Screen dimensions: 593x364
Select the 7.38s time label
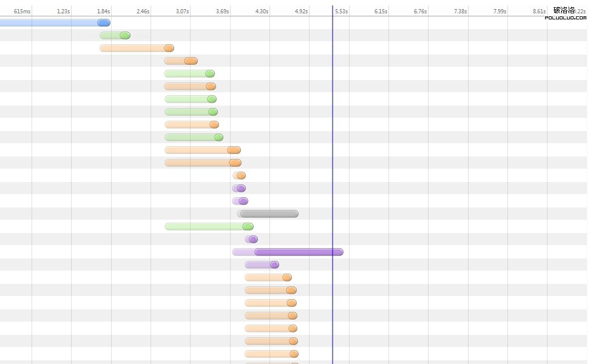pos(460,12)
